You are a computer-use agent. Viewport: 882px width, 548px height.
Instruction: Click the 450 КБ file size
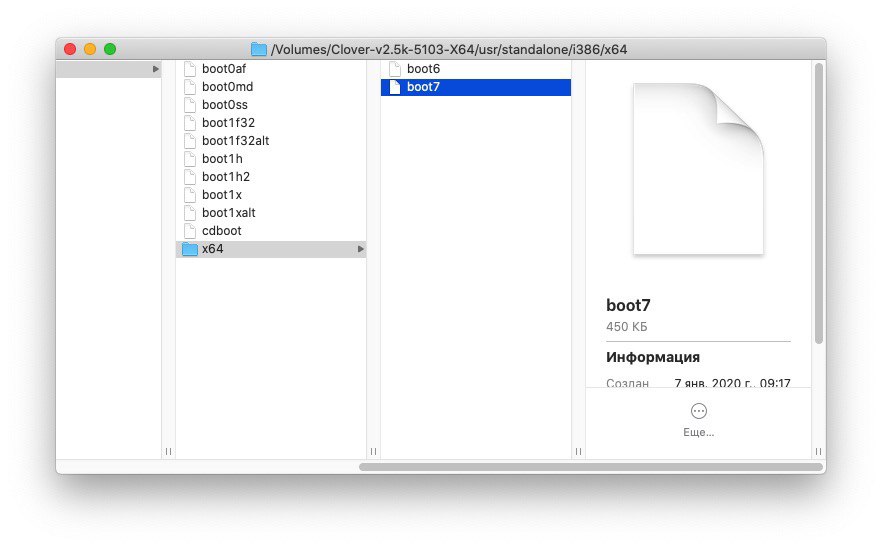tap(627, 326)
